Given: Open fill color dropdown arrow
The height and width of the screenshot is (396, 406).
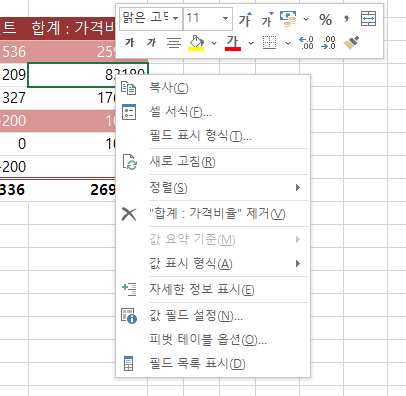Looking at the screenshot, I should [214, 43].
